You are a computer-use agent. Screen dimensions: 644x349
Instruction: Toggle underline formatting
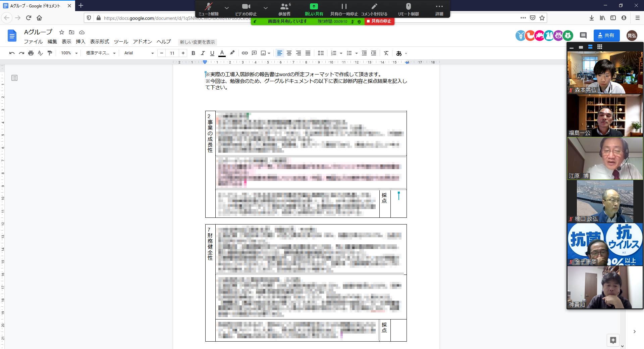coord(212,53)
